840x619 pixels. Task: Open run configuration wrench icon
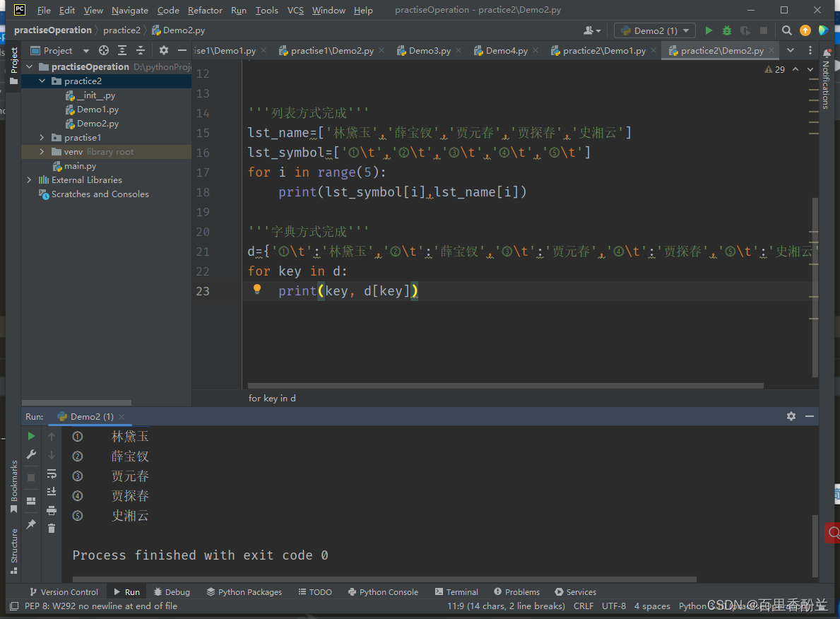pos(31,454)
